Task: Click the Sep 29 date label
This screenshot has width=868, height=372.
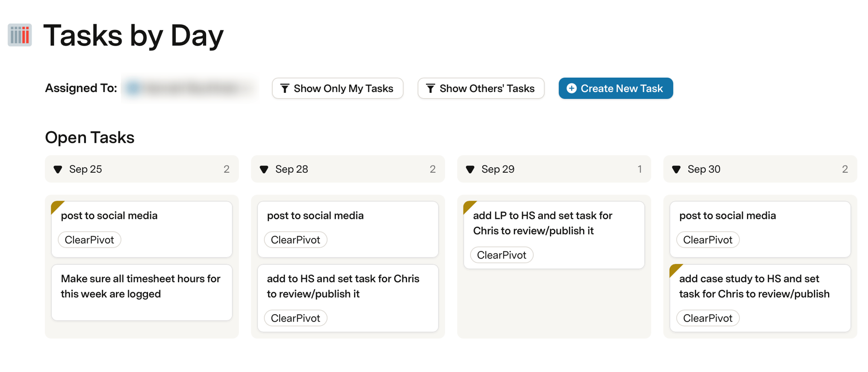Action: point(498,169)
